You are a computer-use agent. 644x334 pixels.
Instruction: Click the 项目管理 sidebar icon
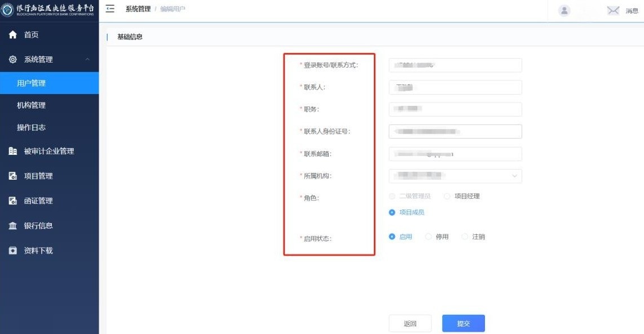[x=12, y=176]
